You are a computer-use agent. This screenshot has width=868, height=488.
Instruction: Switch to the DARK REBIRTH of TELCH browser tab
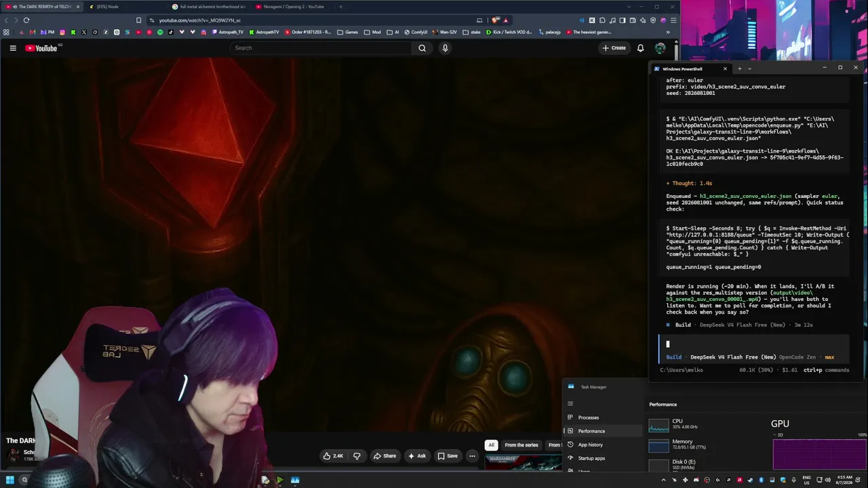41,7
